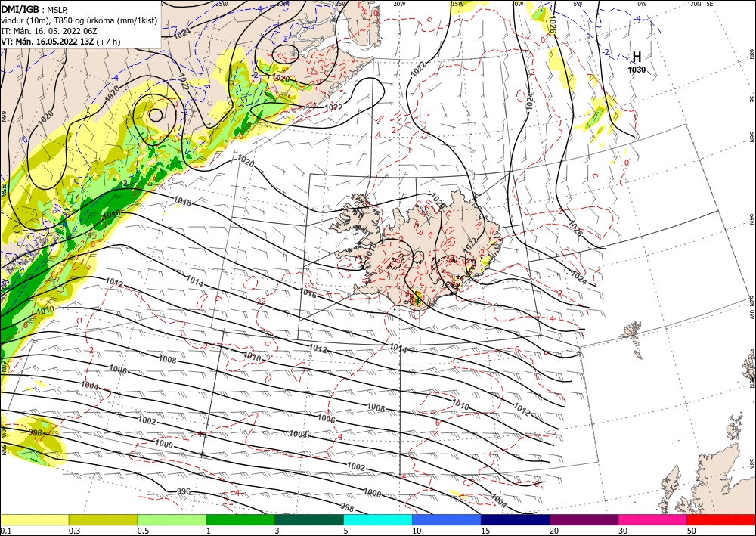Click the '62N 0W' edge label

click(x=751, y=308)
